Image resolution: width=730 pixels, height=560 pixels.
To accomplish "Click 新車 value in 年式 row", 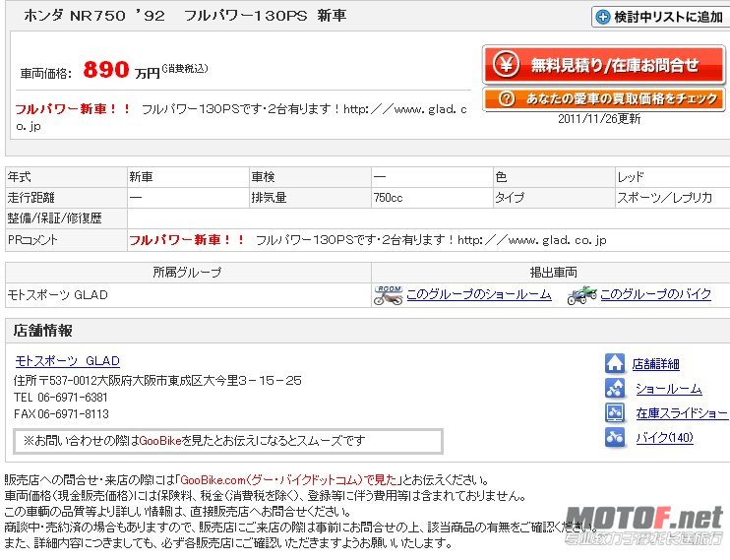I will tap(188, 177).
